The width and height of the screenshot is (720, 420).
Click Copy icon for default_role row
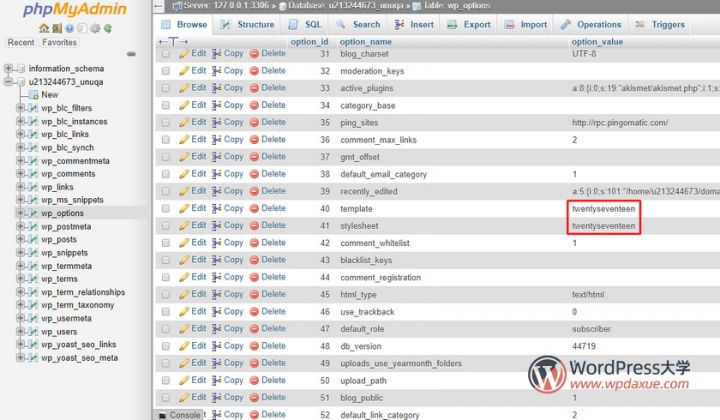pyautogui.click(x=217, y=329)
